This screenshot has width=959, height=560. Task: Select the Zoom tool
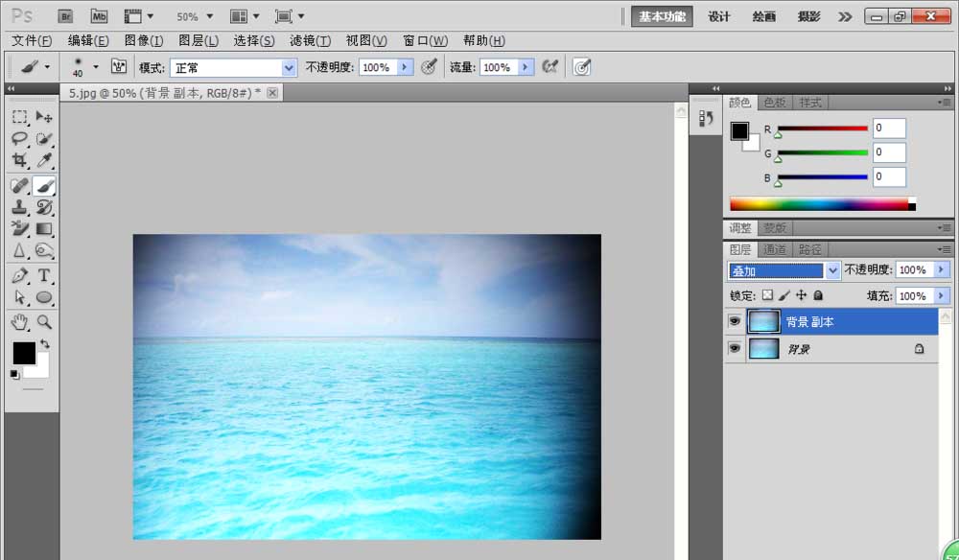[44, 321]
